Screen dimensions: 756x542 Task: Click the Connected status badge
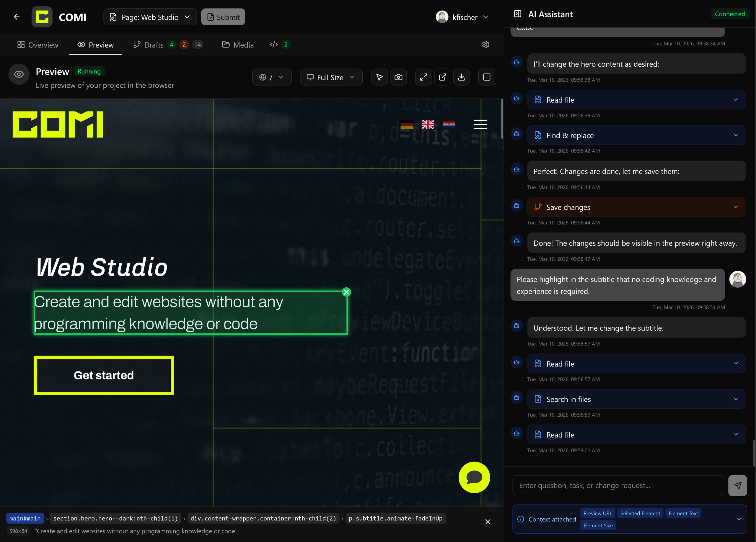point(729,14)
